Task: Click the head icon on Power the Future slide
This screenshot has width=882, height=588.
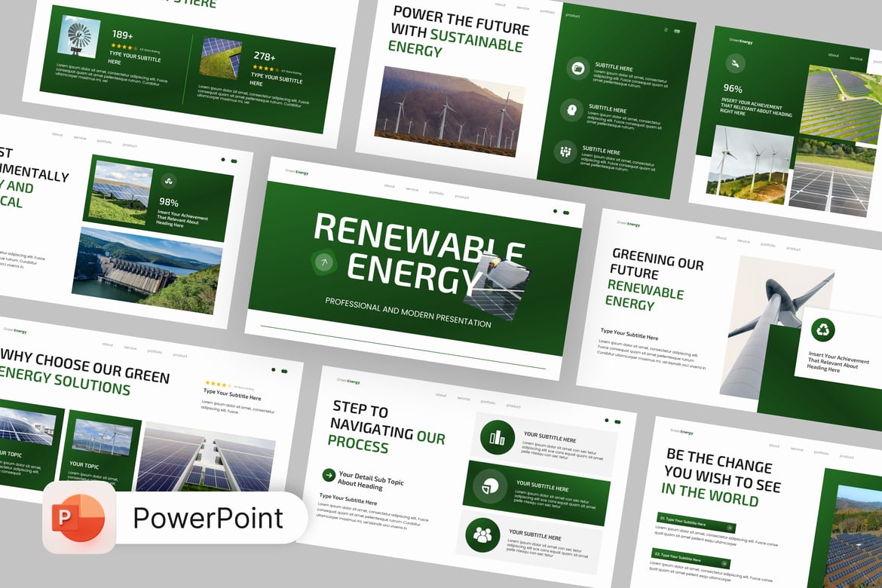Action: tap(571, 109)
